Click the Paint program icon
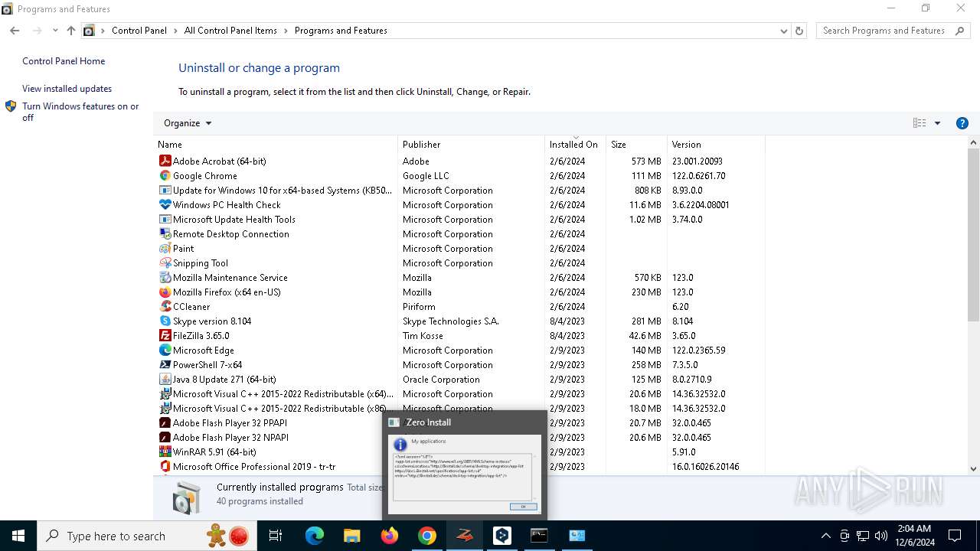This screenshot has width=980, height=551. click(x=165, y=248)
